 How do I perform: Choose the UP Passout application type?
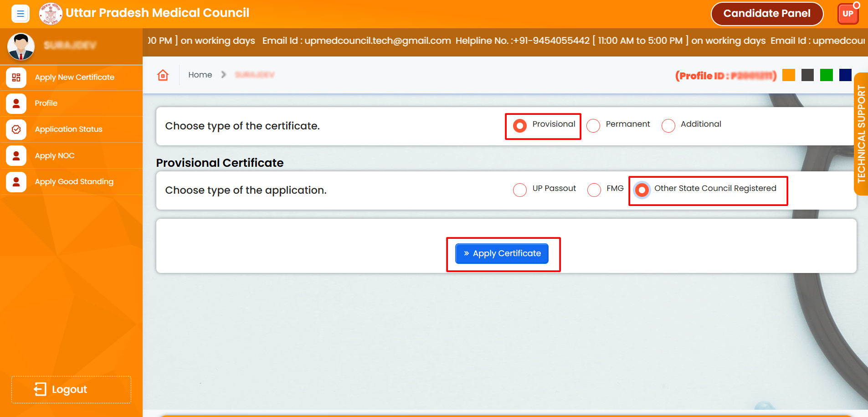pyautogui.click(x=520, y=190)
